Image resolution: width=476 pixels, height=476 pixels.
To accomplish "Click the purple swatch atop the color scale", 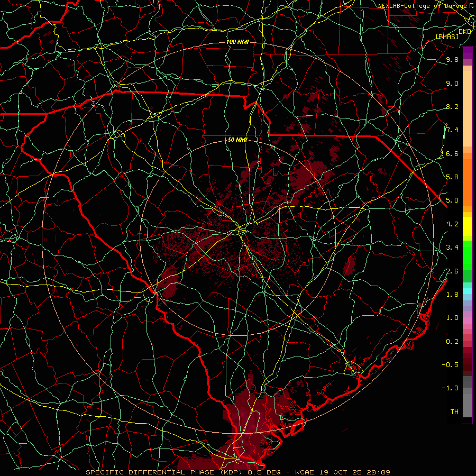I will pos(467,53).
